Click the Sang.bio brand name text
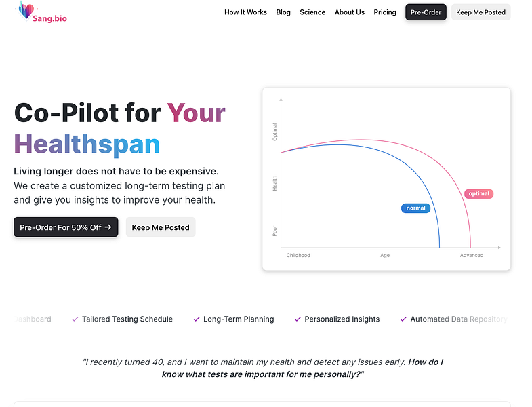Screen dimensions: 532x407 (x=50, y=18)
